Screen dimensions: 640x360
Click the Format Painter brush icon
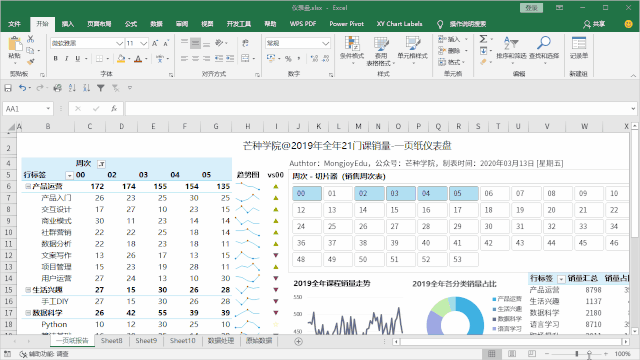coord(31,62)
